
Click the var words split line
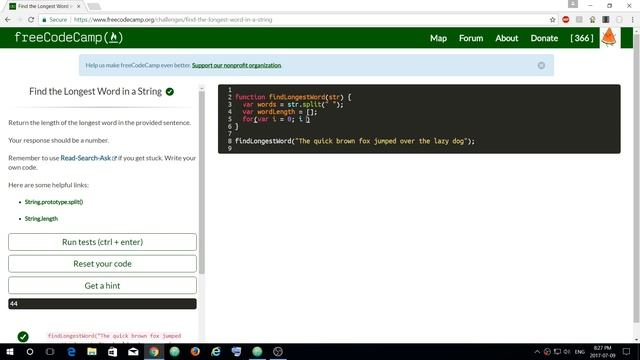click(293, 104)
